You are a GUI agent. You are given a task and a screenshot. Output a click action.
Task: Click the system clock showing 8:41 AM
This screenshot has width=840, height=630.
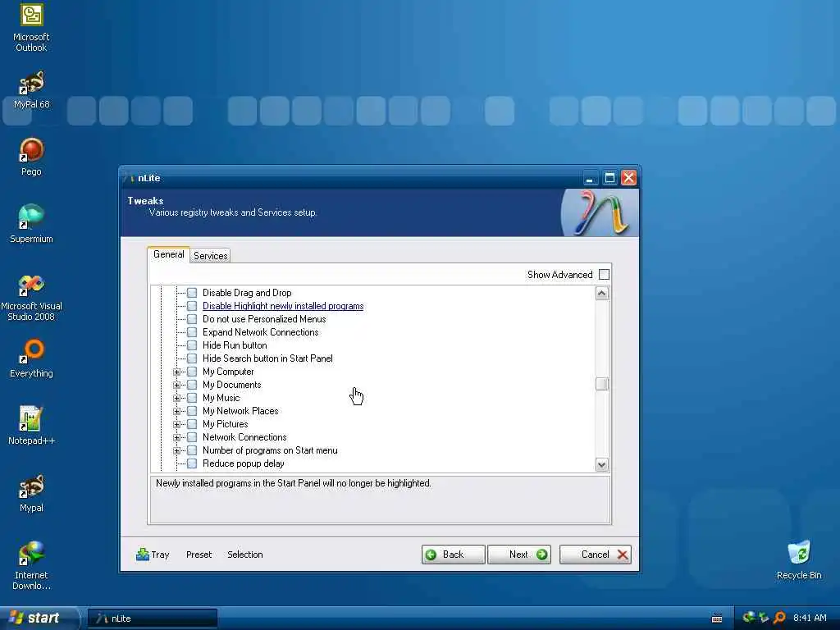tap(810, 618)
